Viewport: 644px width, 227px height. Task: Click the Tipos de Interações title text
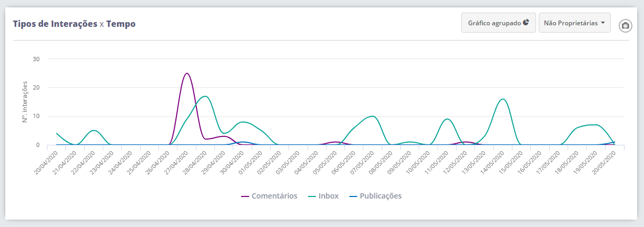pos(55,24)
